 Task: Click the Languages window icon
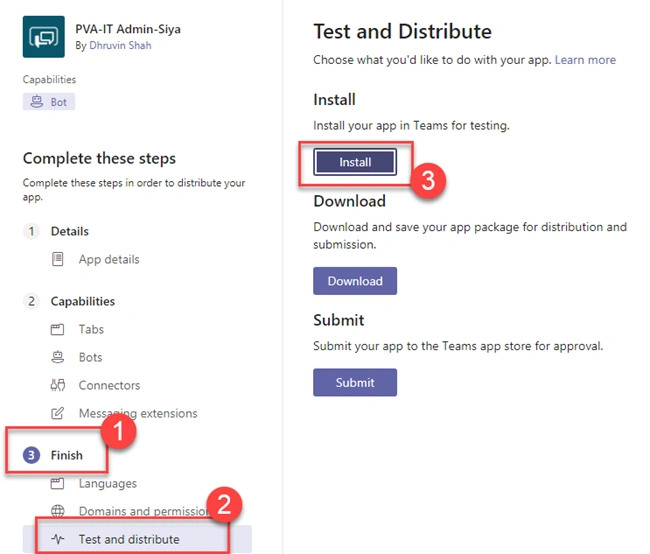click(x=57, y=484)
